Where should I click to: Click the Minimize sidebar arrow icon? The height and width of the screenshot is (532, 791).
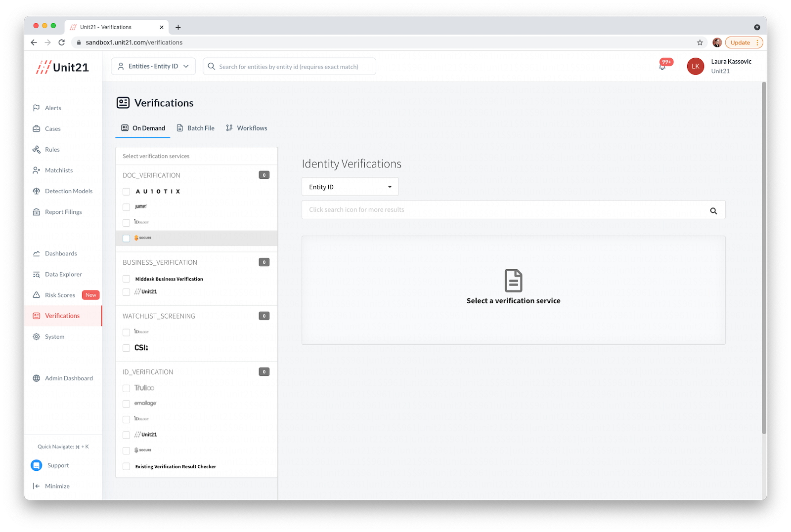point(37,486)
